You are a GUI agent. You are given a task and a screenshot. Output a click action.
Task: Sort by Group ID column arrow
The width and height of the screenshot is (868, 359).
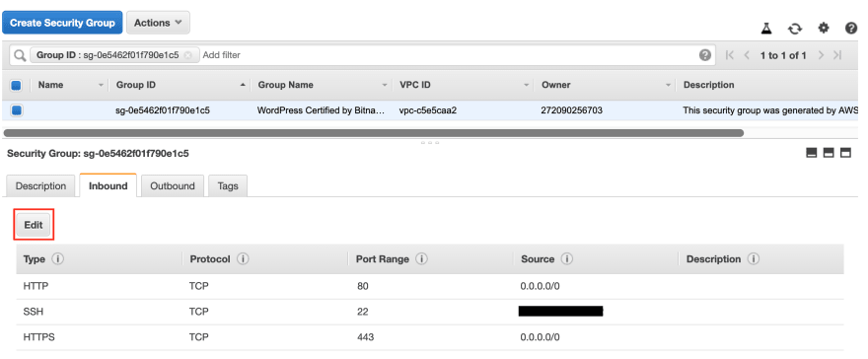243,85
